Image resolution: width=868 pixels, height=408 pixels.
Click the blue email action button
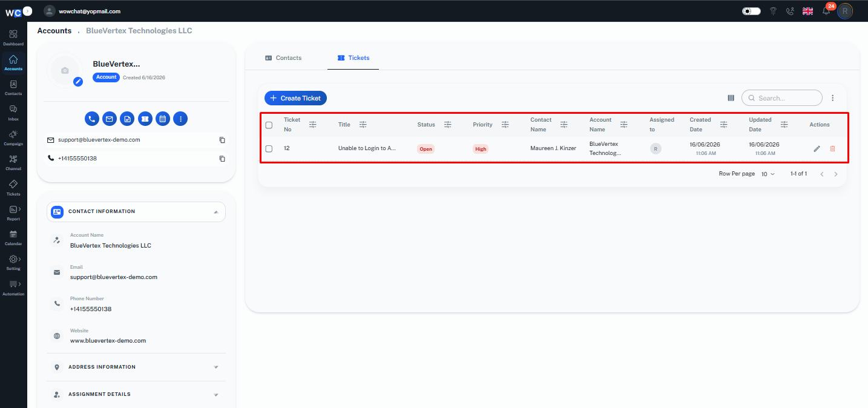(109, 119)
